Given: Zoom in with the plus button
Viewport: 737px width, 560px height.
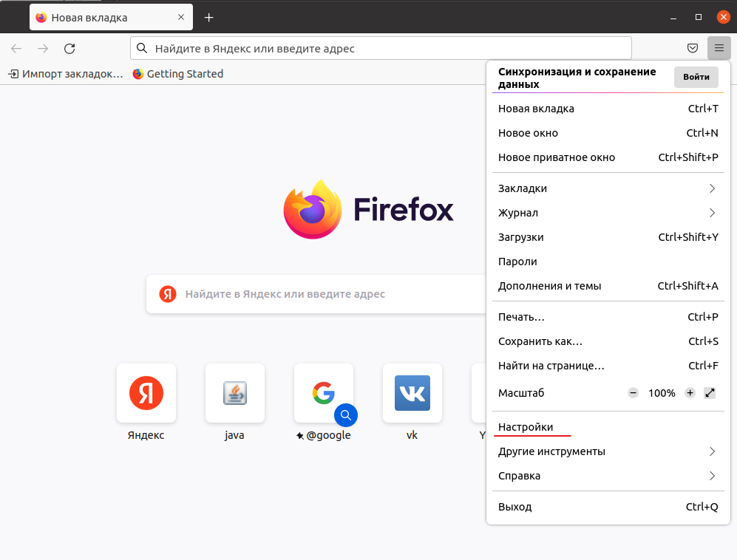Looking at the screenshot, I should [x=690, y=393].
